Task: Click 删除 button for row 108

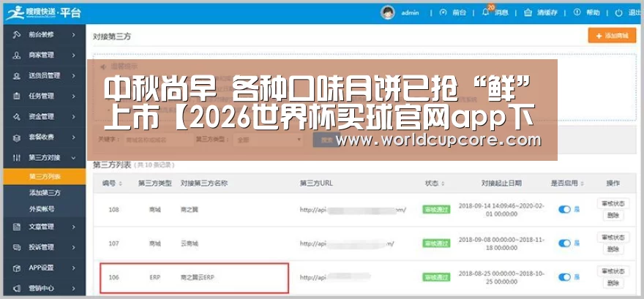Action: click(x=613, y=216)
